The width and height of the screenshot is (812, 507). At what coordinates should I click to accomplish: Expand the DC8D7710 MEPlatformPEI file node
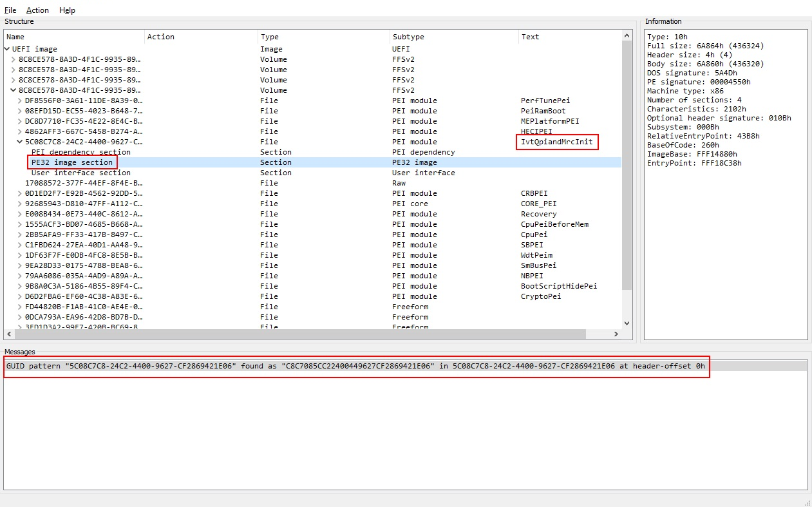point(20,121)
